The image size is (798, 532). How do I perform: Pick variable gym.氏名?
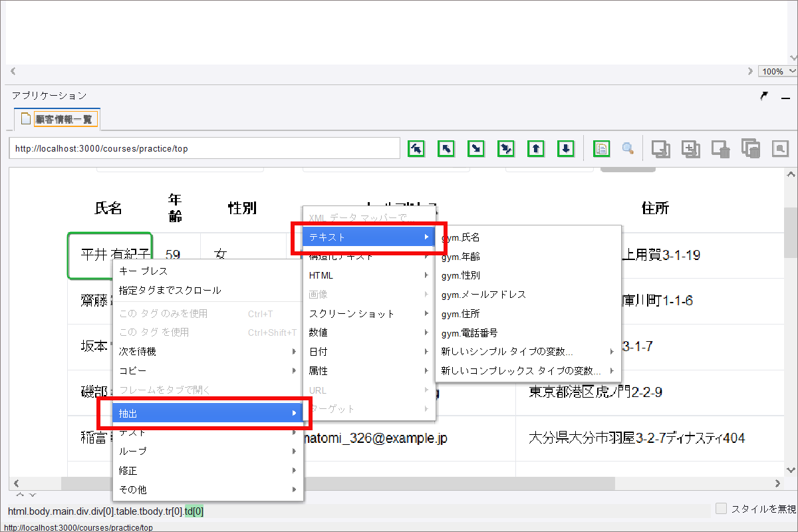(x=528, y=237)
